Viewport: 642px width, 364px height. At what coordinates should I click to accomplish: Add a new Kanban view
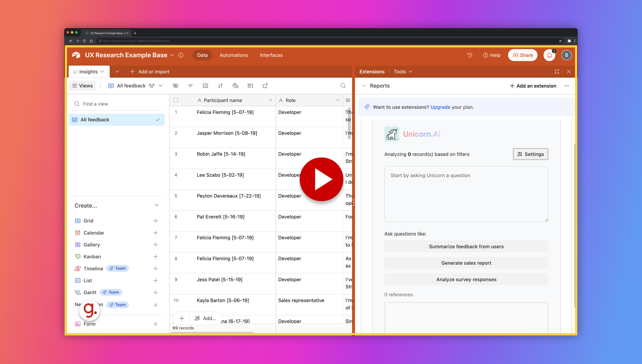pyautogui.click(x=156, y=256)
